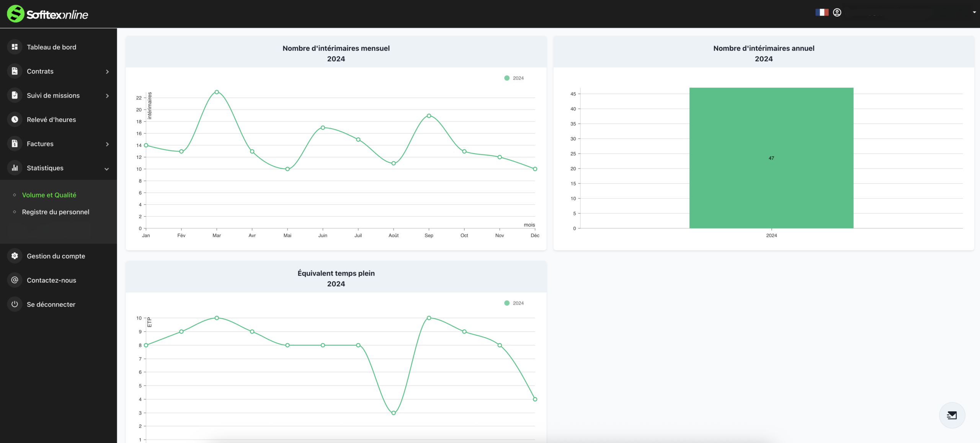Click the Contactez-nous link
The height and width of the screenshot is (443, 980).
51,280
